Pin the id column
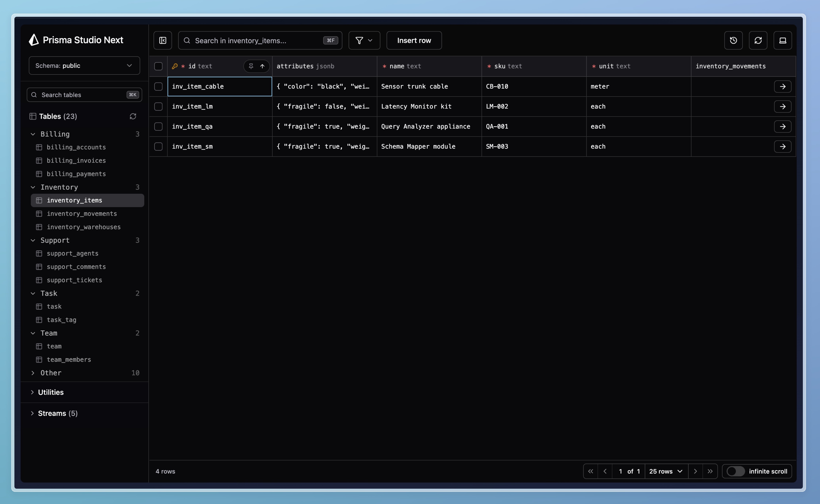The image size is (820, 504). point(251,66)
